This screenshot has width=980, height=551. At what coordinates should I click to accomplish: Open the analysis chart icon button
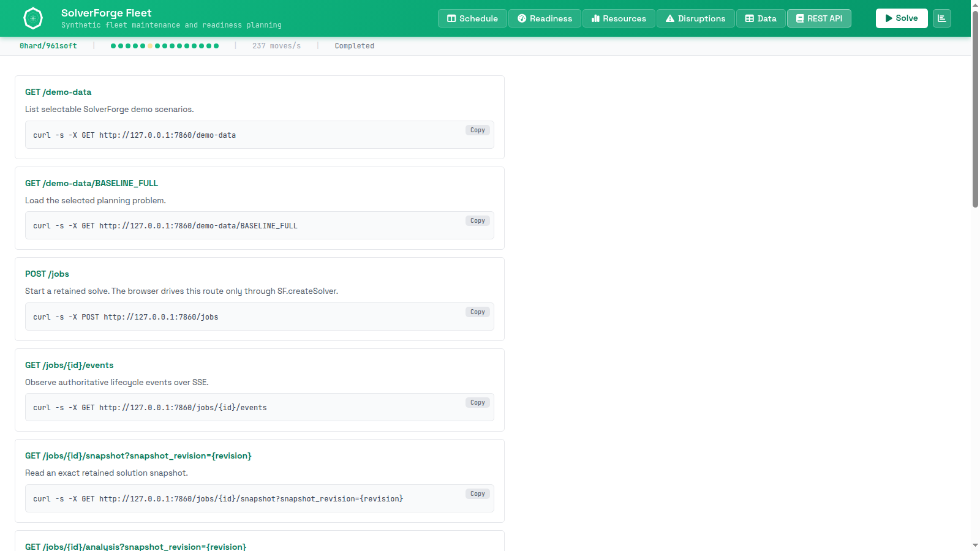942,18
